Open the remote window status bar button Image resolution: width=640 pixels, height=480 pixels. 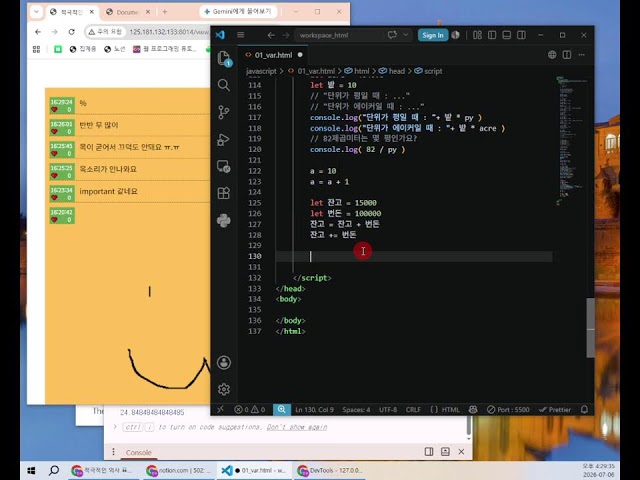(x=220, y=409)
